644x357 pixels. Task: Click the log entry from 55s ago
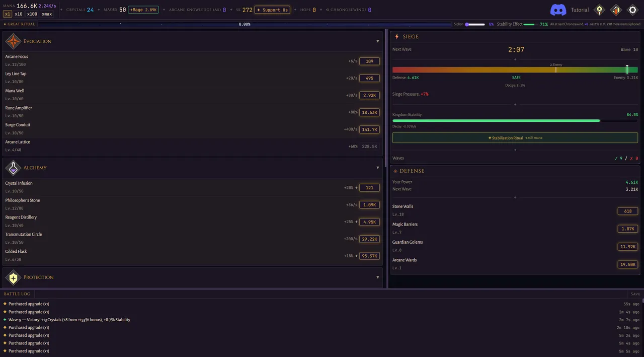tap(322, 304)
